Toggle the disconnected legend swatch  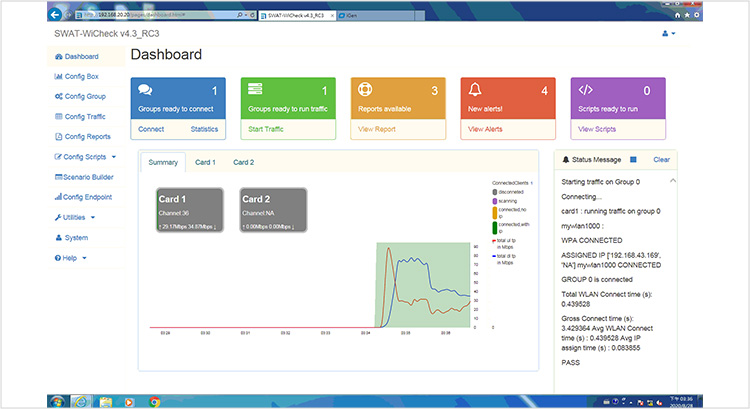point(495,192)
